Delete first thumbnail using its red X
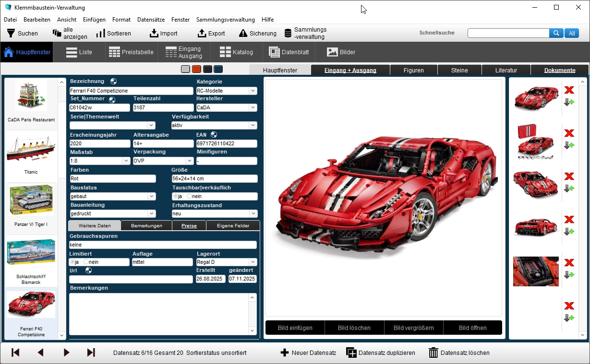Image resolution: width=590 pixels, height=364 pixels. pos(569,90)
